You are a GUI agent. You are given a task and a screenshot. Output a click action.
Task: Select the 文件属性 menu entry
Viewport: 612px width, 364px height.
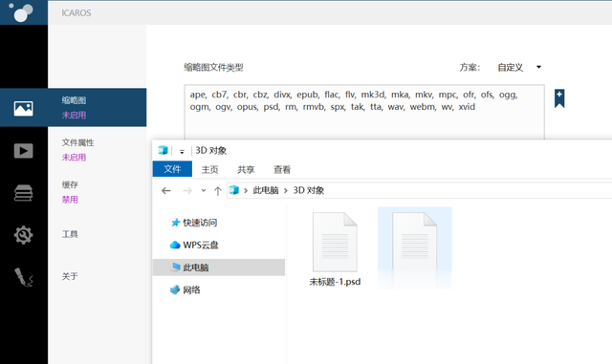point(77,142)
